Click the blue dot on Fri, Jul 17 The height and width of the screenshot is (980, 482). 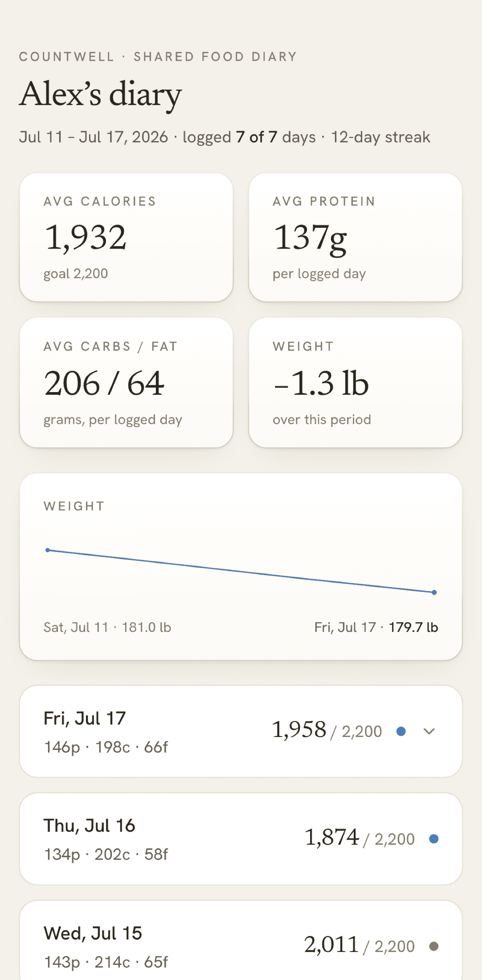pyautogui.click(x=401, y=731)
